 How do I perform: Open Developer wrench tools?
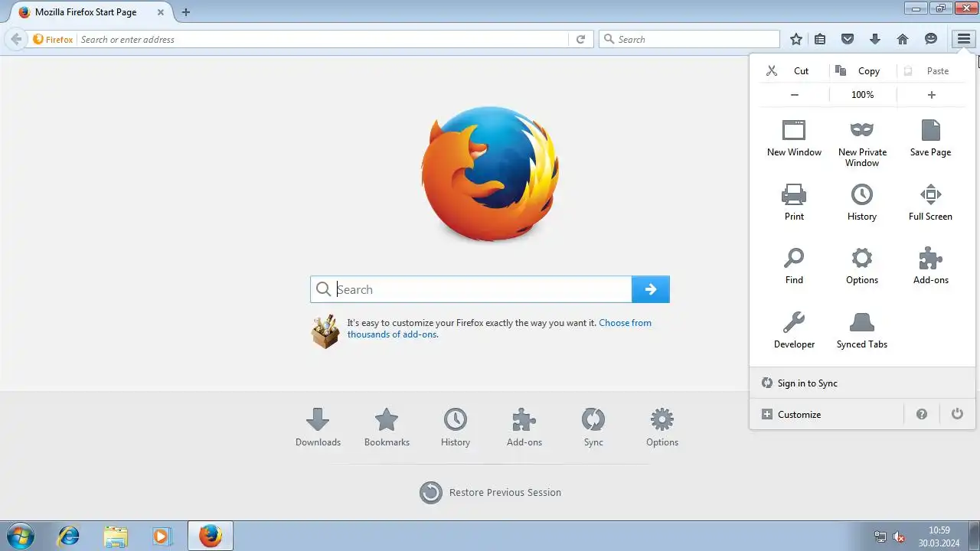794,331
